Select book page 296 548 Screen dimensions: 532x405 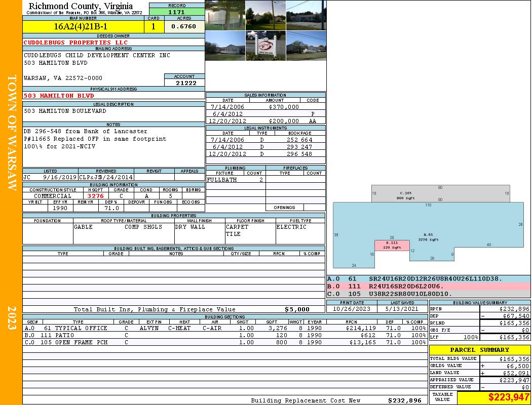(299, 154)
